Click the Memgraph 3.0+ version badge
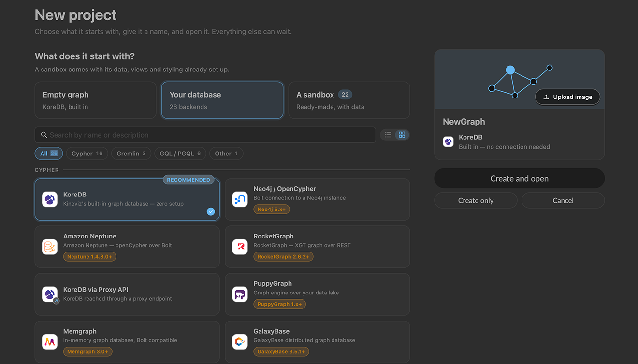The width and height of the screenshot is (638, 364). 88,352
